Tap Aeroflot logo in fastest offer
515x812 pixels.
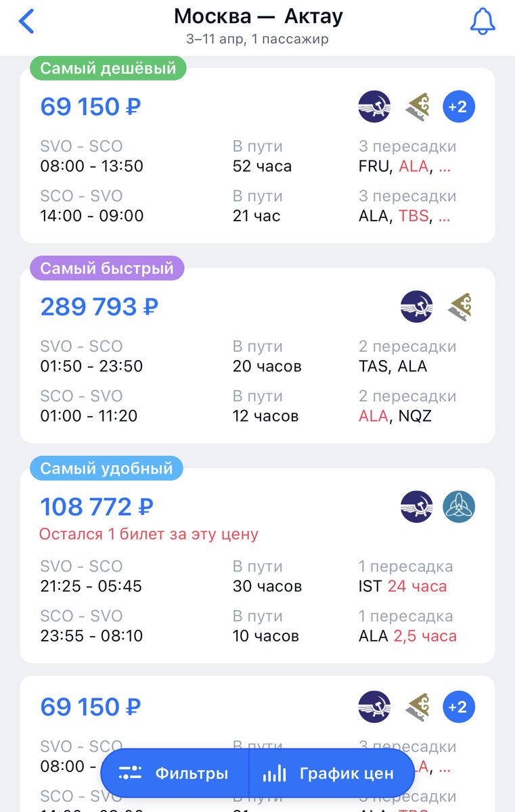[416, 307]
